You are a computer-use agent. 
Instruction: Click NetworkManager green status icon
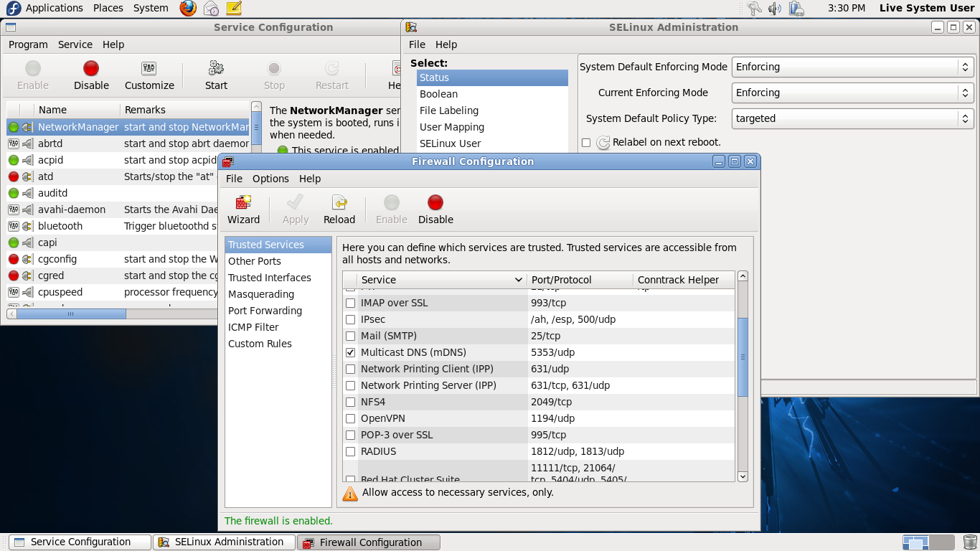pos(14,127)
